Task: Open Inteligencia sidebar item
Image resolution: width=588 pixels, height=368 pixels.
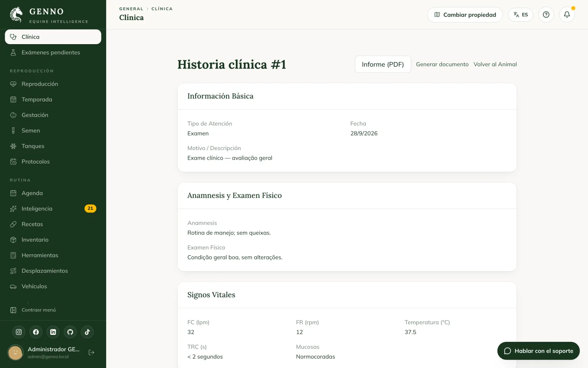Action: click(53, 209)
